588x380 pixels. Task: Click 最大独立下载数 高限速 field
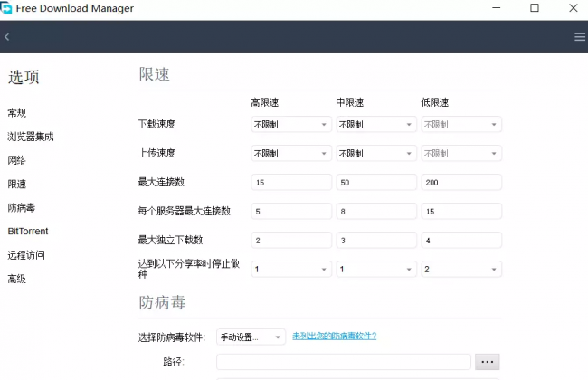click(x=291, y=240)
